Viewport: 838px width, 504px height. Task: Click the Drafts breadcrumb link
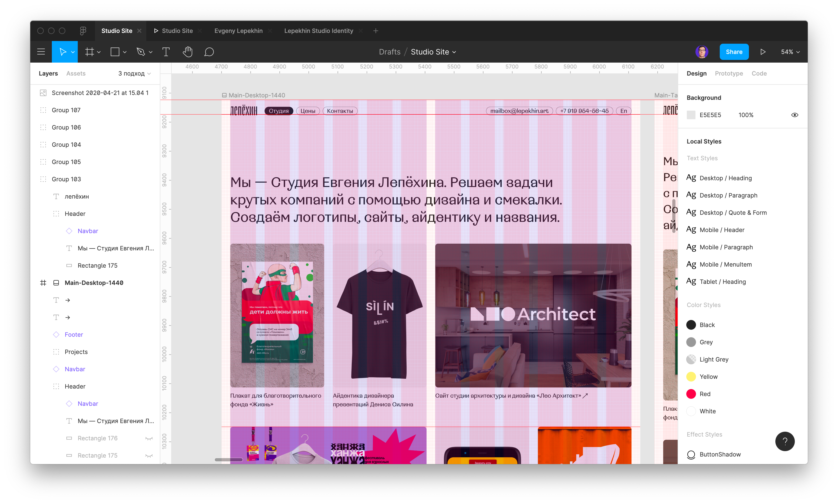click(389, 52)
